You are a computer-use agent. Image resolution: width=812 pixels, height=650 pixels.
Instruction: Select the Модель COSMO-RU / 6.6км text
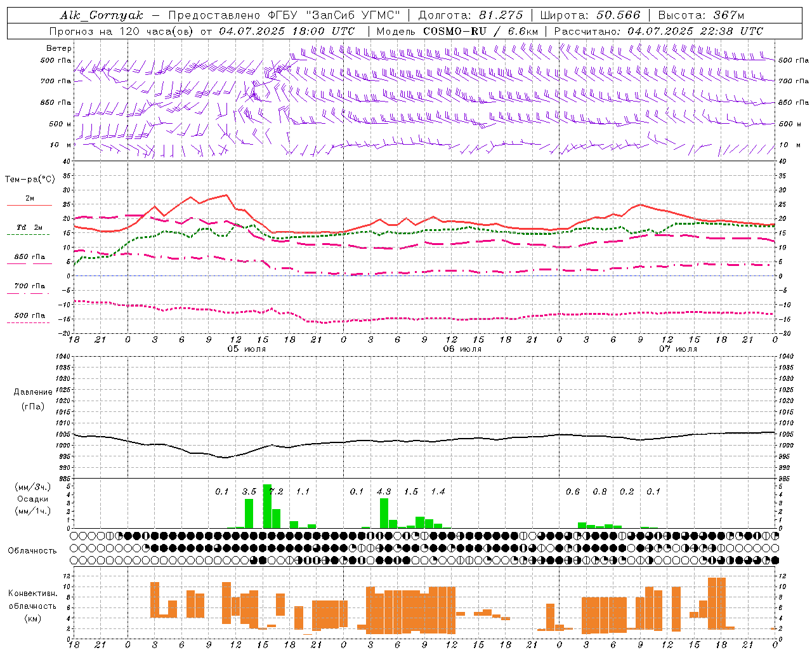point(457,31)
